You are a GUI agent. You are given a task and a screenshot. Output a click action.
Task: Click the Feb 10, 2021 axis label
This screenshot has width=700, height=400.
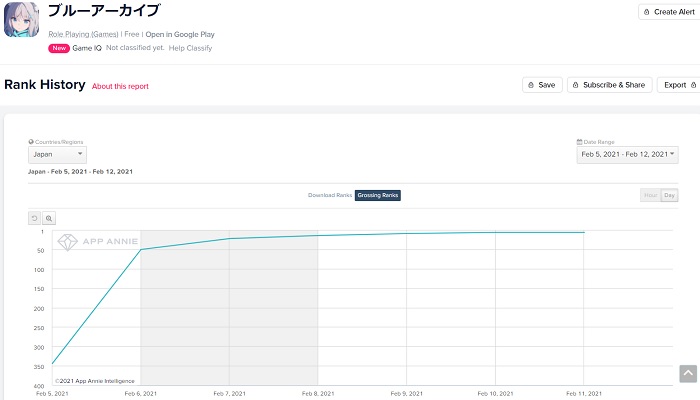495,393
